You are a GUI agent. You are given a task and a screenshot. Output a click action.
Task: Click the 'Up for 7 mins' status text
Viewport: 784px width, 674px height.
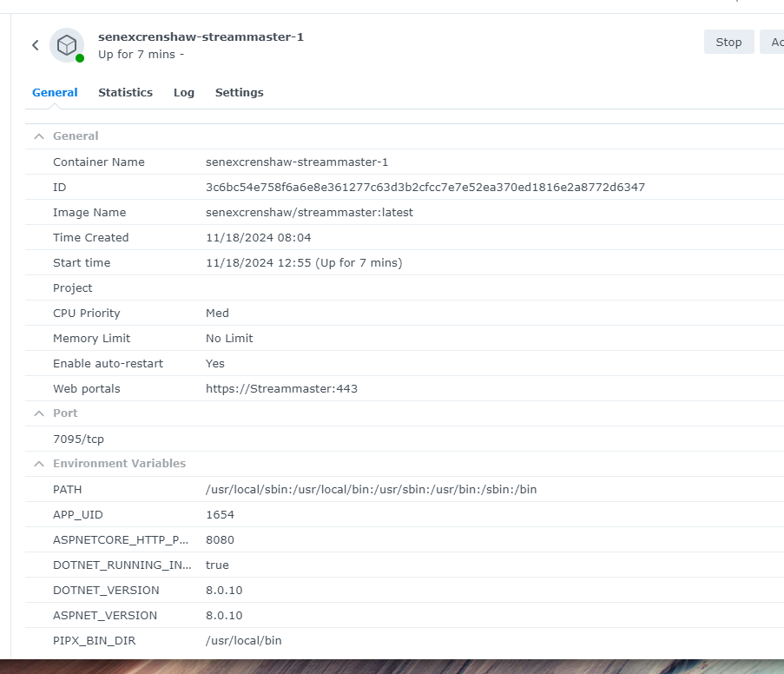137,53
